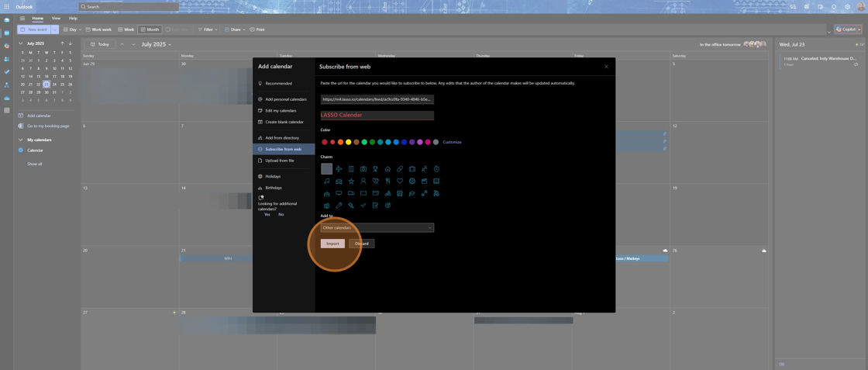
Task: Click the calendar URL input field
Action: pos(377,99)
